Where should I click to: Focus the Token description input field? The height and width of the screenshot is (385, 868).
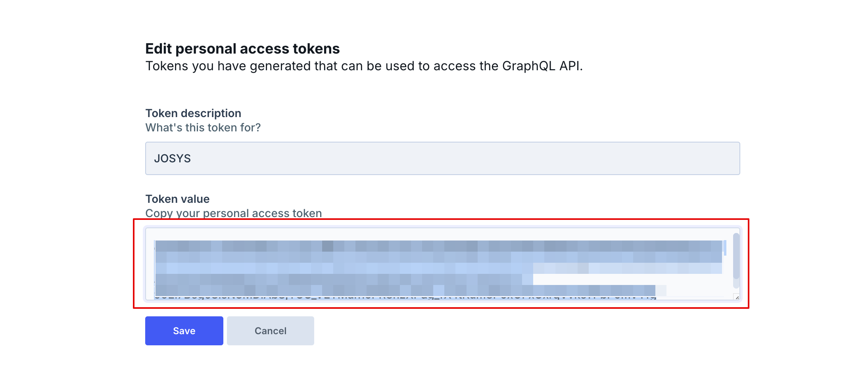pos(442,158)
